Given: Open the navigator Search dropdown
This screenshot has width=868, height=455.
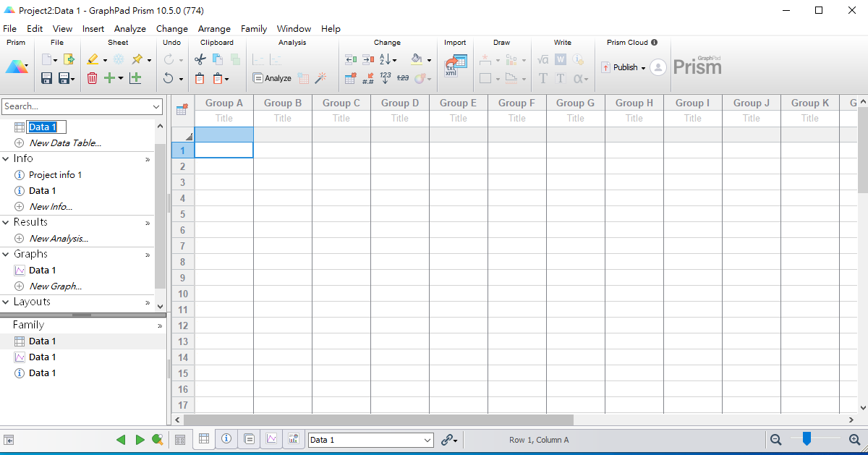Looking at the screenshot, I should [157, 106].
